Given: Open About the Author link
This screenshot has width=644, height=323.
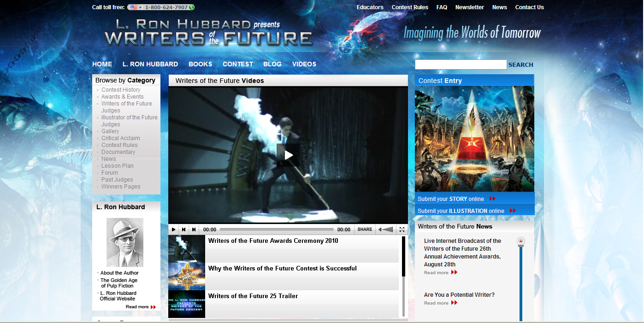Looking at the screenshot, I should (119, 273).
